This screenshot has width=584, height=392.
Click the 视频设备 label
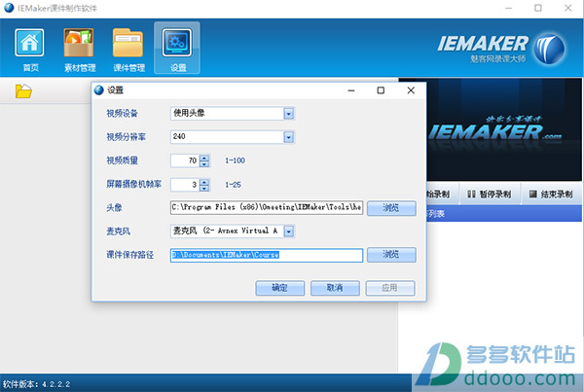(123, 113)
